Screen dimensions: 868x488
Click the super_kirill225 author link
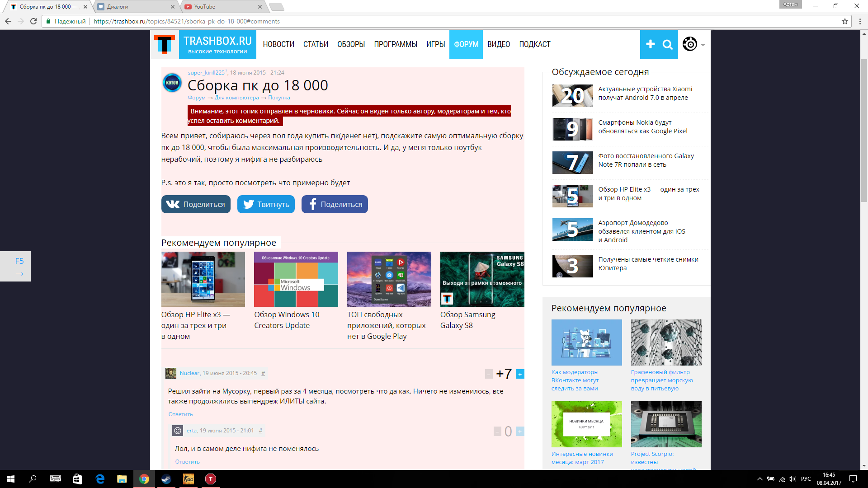pyautogui.click(x=206, y=73)
